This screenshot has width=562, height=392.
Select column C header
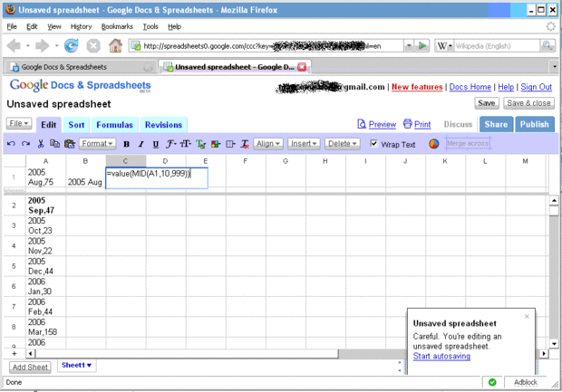(x=125, y=161)
